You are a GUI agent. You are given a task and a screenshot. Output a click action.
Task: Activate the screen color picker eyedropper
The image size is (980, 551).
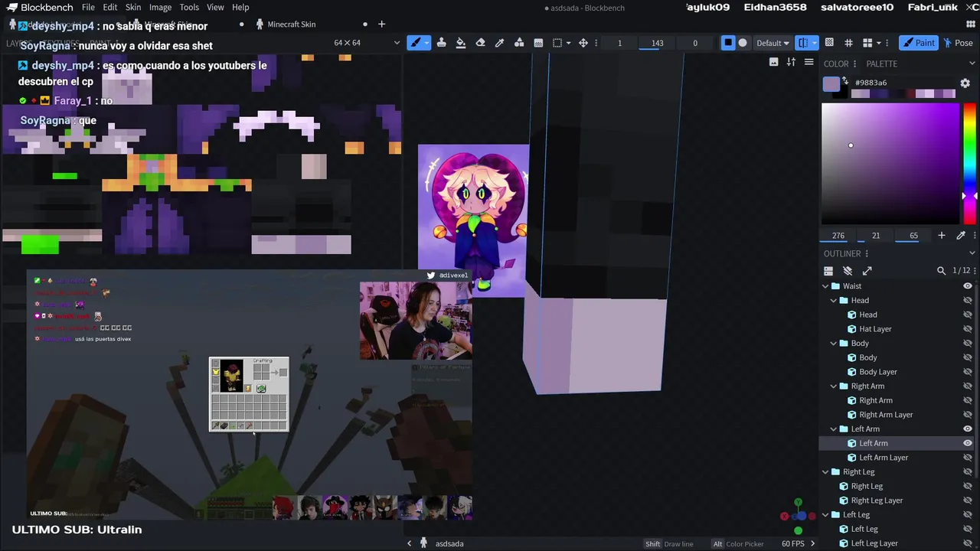click(961, 236)
